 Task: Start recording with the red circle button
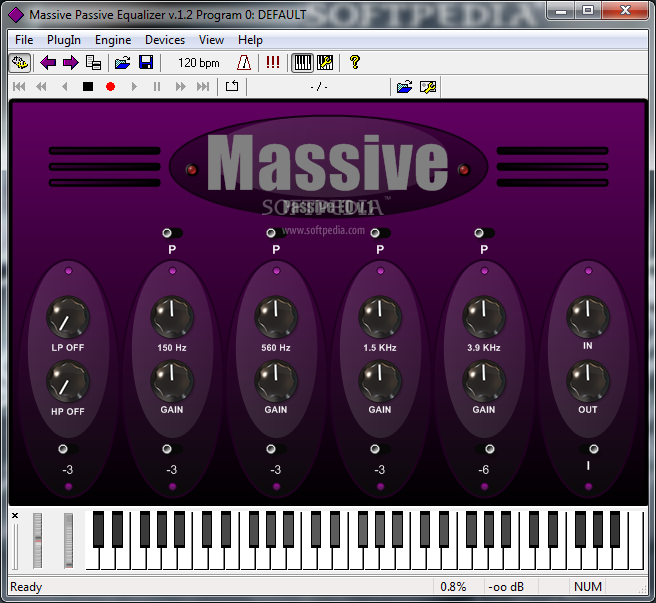tap(110, 87)
